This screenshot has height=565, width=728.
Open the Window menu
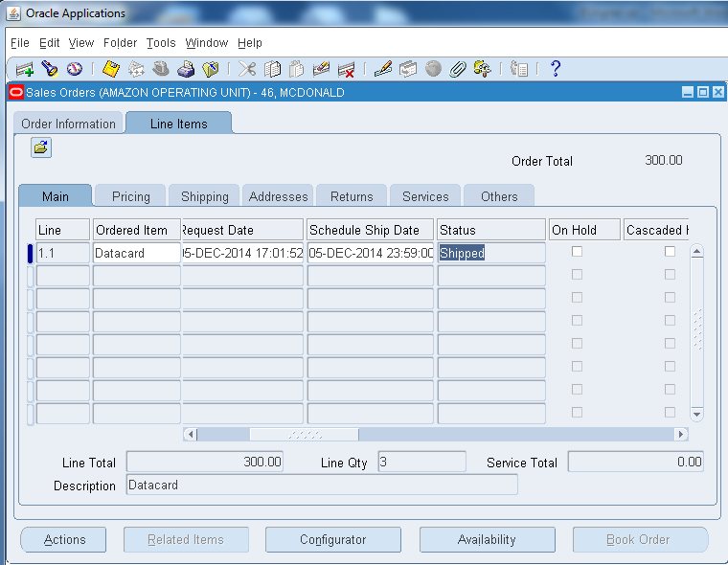[x=207, y=43]
